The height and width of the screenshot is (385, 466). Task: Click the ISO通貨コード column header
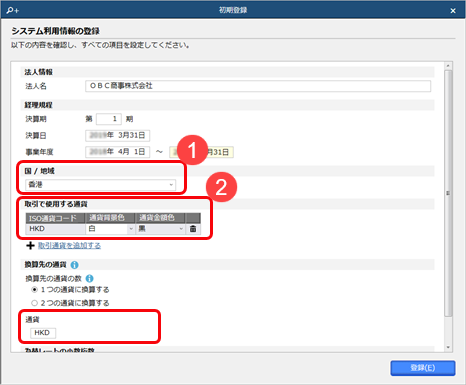coord(55,218)
